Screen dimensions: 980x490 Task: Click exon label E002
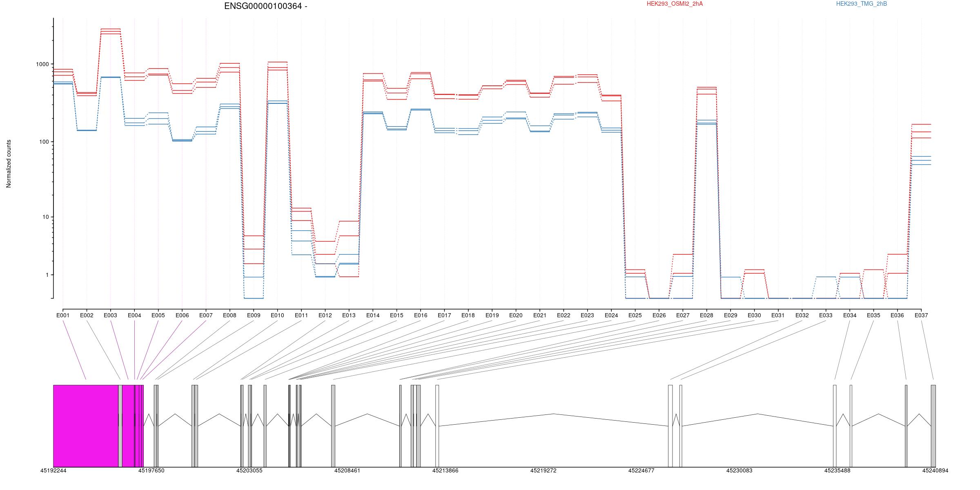point(87,316)
